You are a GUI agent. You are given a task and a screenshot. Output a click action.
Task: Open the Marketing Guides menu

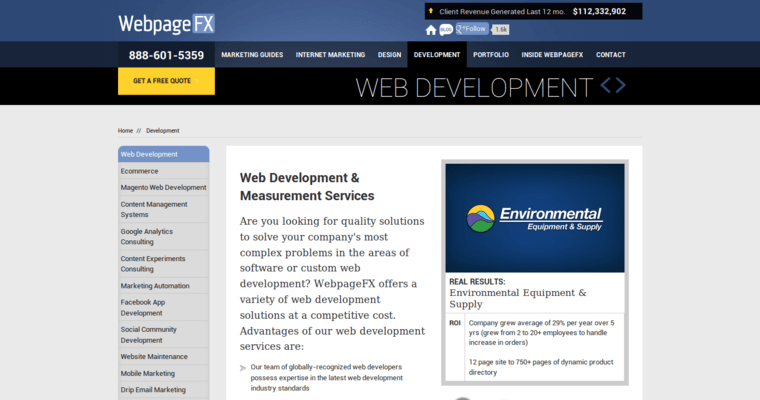pos(252,55)
